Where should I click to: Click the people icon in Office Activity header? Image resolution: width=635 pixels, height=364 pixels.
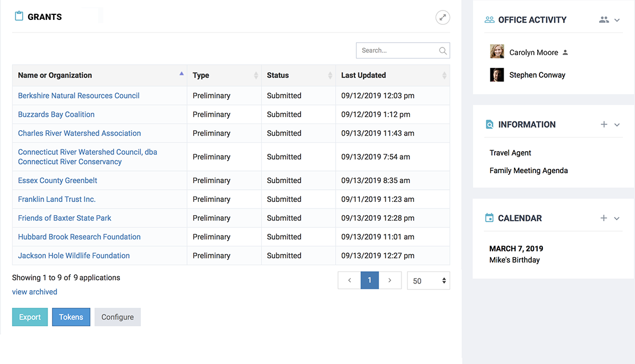tap(604, 20)
